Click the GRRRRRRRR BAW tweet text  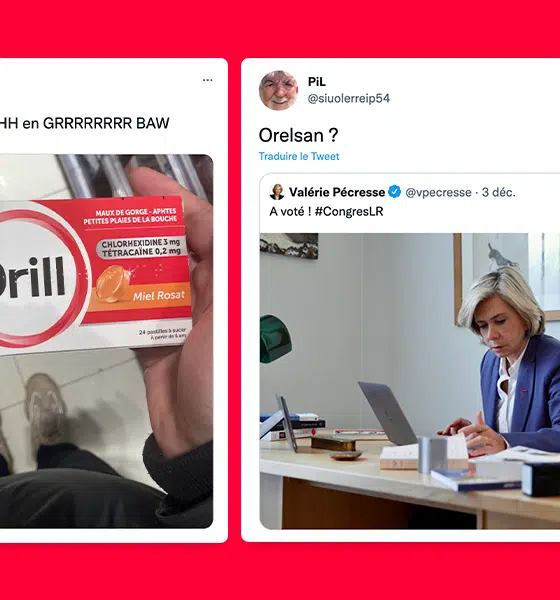(x=85, y=123)
